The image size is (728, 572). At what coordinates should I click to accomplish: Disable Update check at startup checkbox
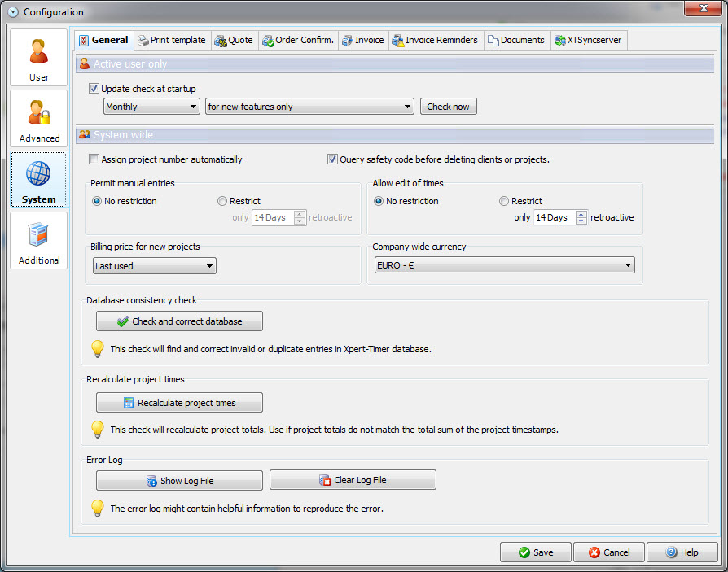[x=94, y=89]
